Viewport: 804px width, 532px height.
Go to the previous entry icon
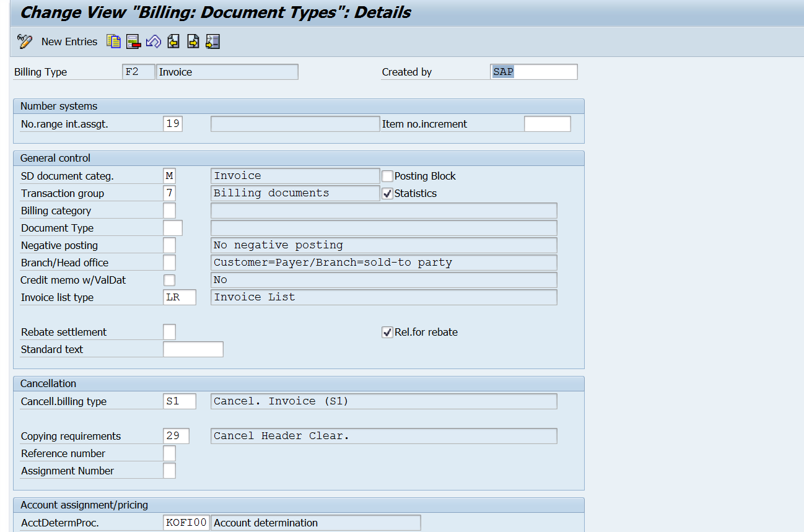(173, 41)
